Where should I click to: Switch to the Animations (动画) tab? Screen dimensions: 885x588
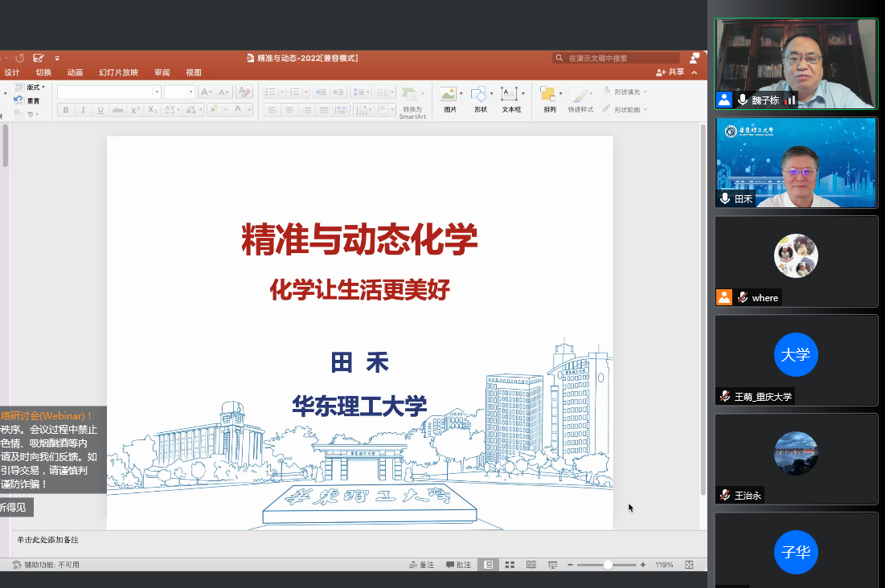[x=75, y=72]
